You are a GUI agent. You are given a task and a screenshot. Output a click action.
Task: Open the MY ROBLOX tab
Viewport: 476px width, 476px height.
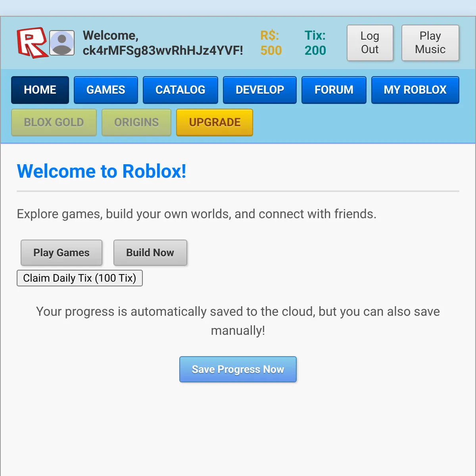pos(415,90)
